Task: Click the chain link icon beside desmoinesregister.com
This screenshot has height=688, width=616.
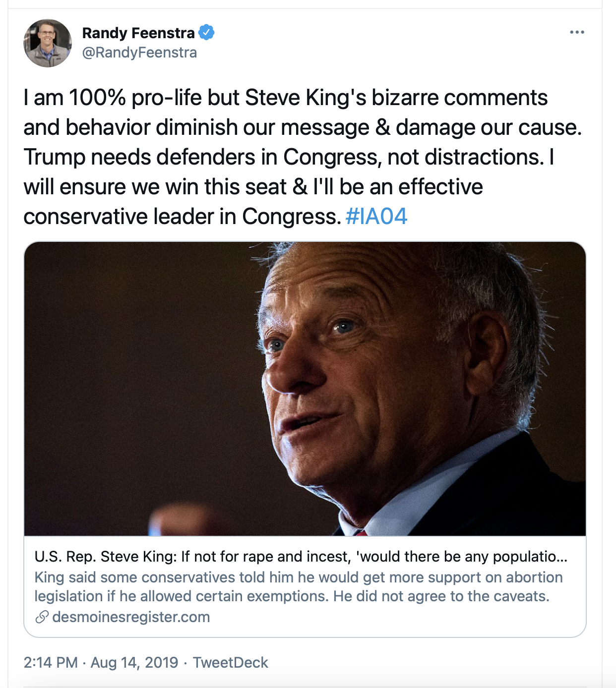Action: 42,617
